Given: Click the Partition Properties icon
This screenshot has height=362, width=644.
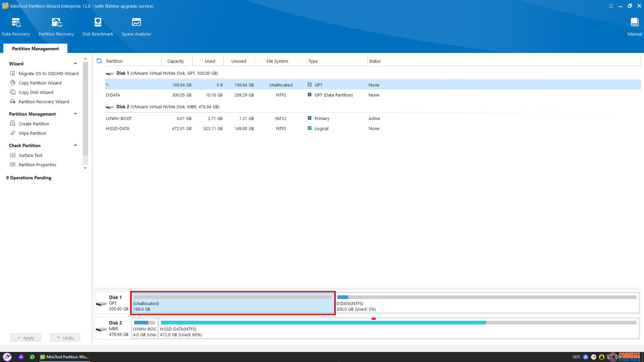Looking at the screenshot, I should (13, 165).
